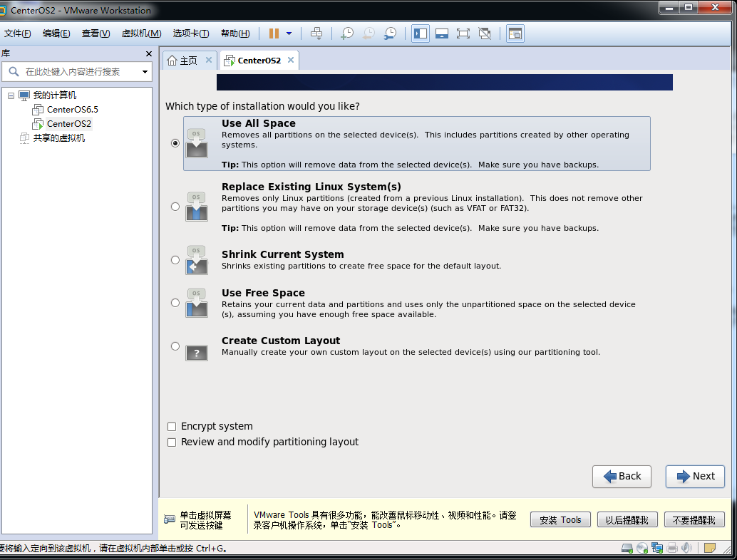Toggle the thumbnail bar view icon

click(x=442, y=33)
